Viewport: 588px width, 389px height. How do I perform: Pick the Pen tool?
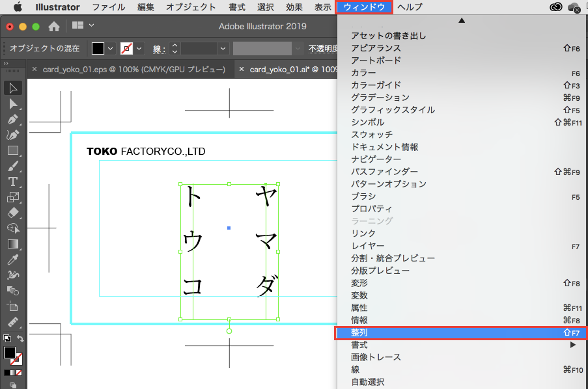(x=13, y=120)
